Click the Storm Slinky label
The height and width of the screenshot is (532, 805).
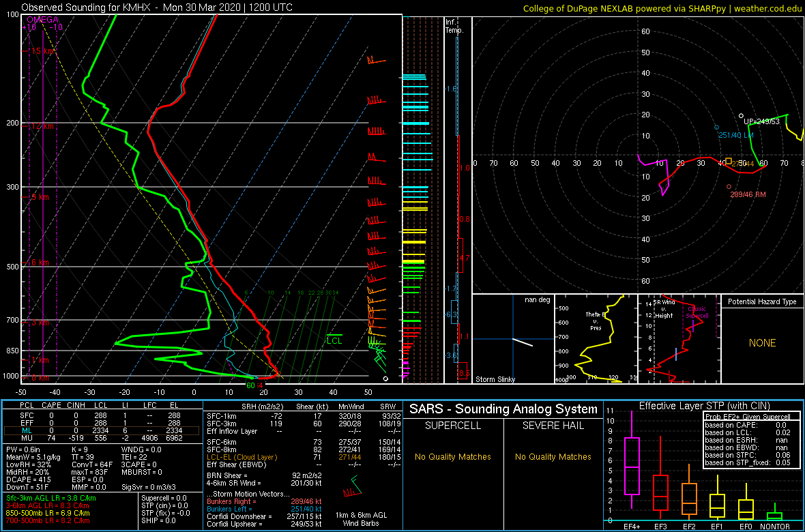495,379
